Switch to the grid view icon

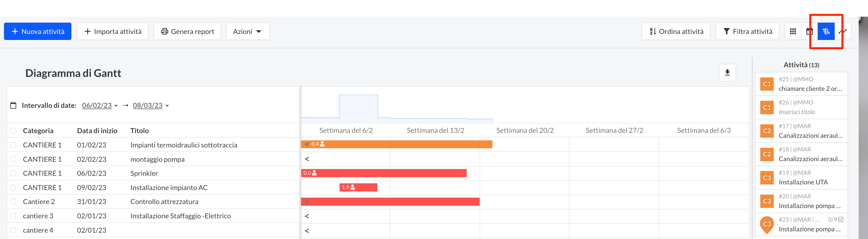click(x=793, y=31)
